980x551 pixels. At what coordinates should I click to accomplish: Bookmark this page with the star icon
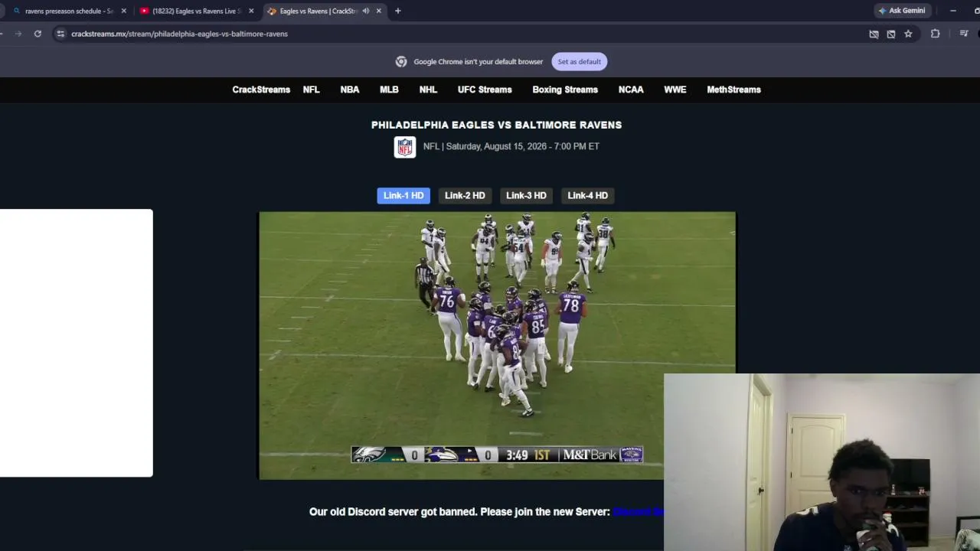click(x=908, y=34)
